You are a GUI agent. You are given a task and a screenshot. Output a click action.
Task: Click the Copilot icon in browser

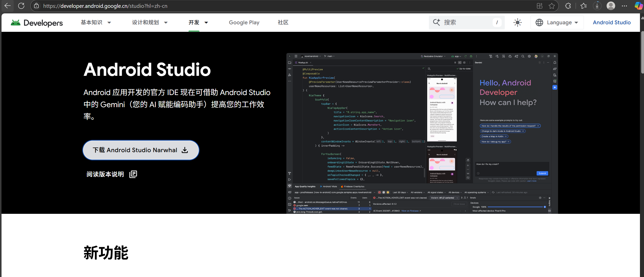639,6
